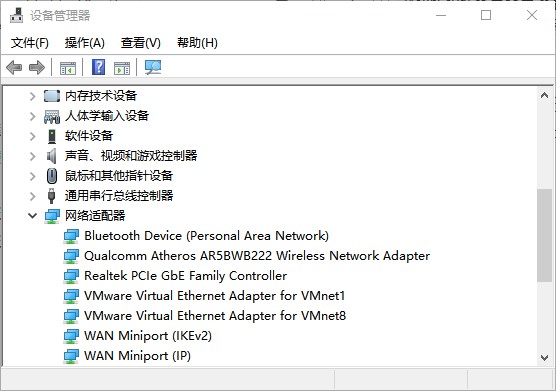Open the 文件(F) menu
Image resolution: width=556 pixels, height=391 pixels.
coord(30,43)
